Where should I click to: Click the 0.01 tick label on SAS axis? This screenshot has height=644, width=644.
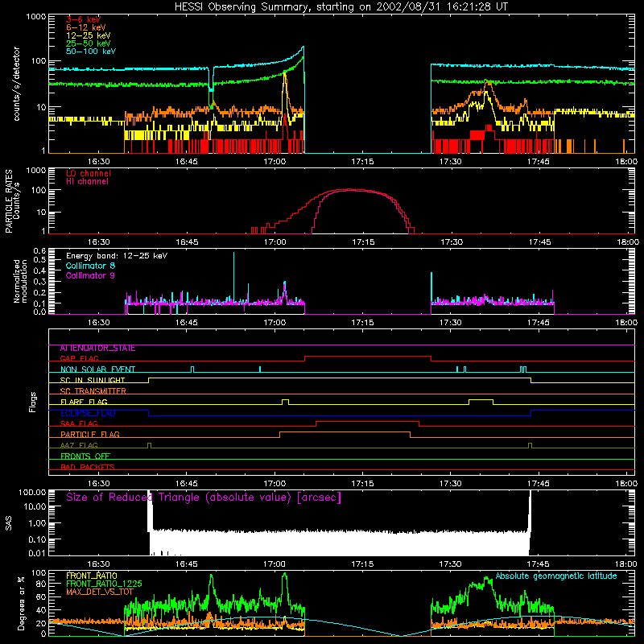coord(37,553)
